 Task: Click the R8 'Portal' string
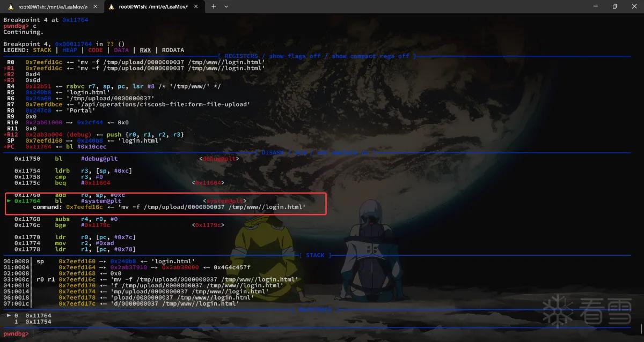(x=80, y=110)
